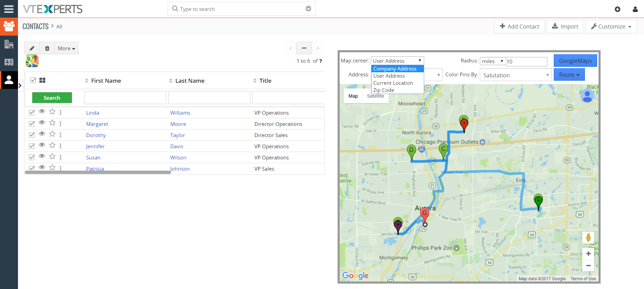The width and height of the screenshot is (644, 289).
Task: Star the Linda Williams contact
Action: pos(52,112)
